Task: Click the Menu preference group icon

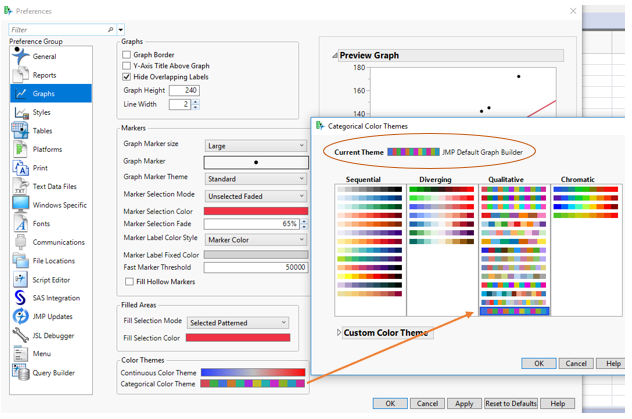Action: click(20, 353)
